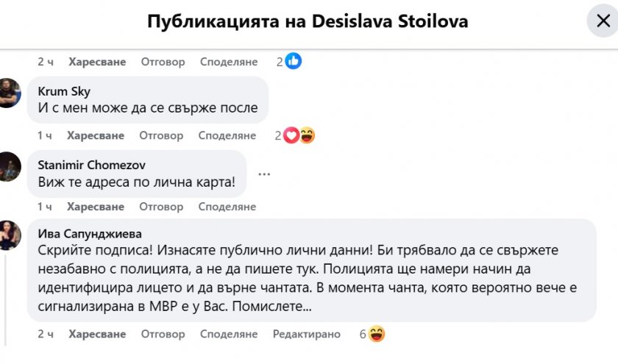Open Krum Sky's profile name link

pyautogui.click(x=64, y=92)
